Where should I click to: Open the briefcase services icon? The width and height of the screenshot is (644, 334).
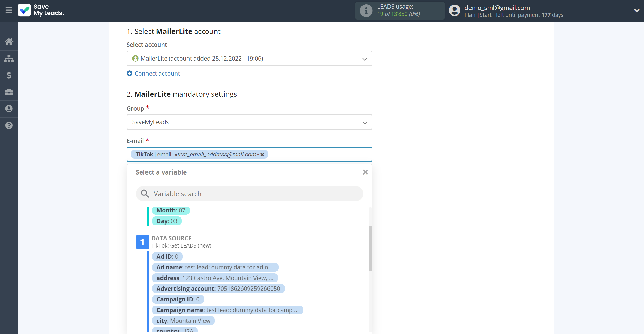tap(9, 92)
